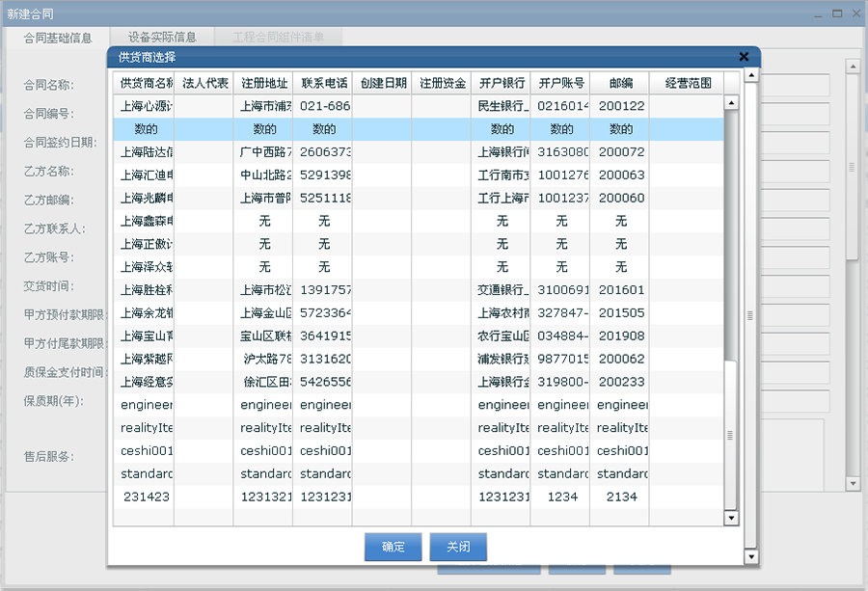Viewport: 868px width, 591px height.
Task: Click the up arrow of the rightmost form scrollbar
Action: (852, 67)
